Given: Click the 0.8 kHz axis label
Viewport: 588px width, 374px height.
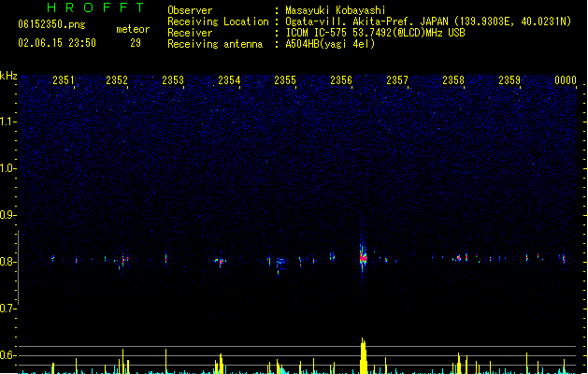Looking at the screenshot, I should tap(7, 262).
